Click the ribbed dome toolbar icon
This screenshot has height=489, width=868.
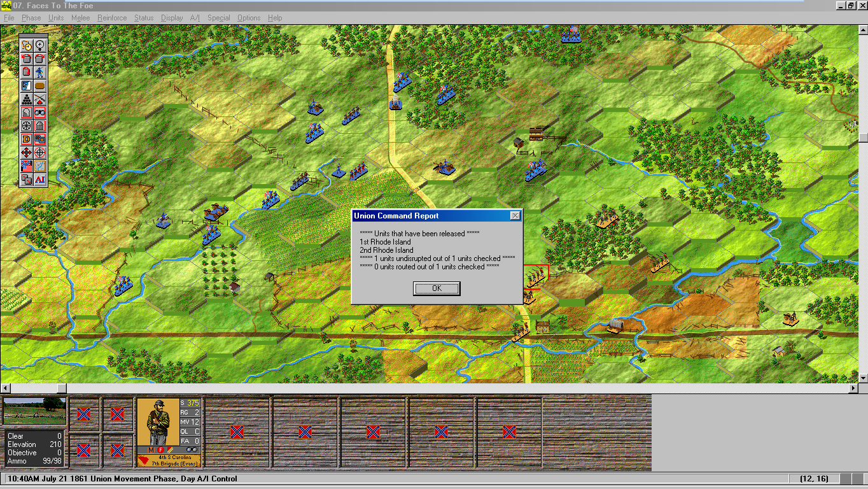point(40,125)
